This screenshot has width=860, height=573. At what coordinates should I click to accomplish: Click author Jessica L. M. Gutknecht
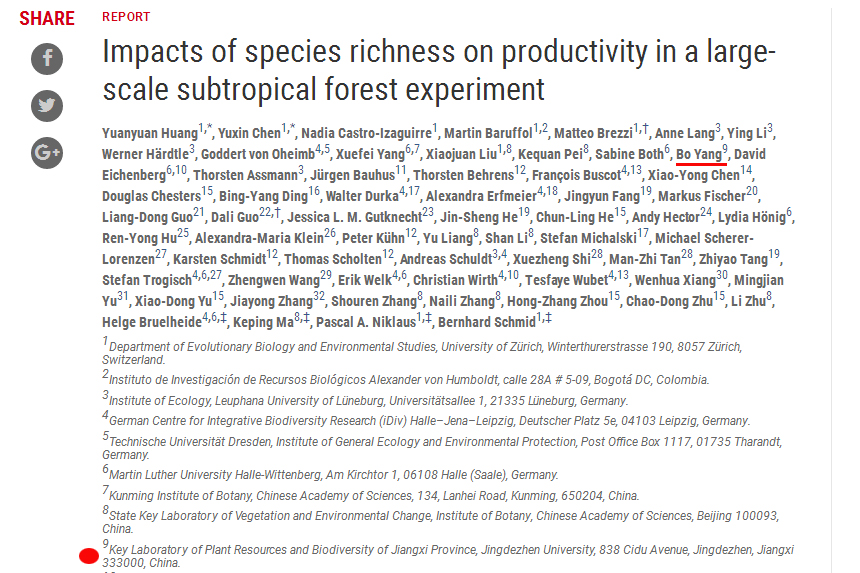coord(355,218)
